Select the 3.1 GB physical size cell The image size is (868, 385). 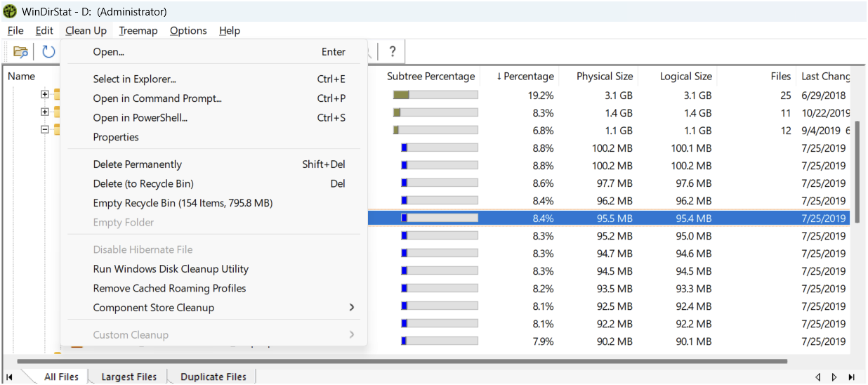(618, 96)
